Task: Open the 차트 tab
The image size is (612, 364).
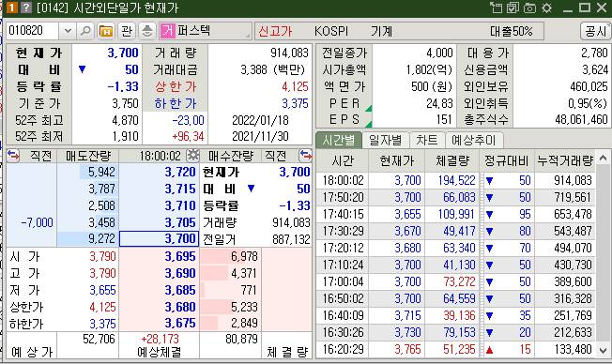Action: pyautogui.click(x=427, y=140)
